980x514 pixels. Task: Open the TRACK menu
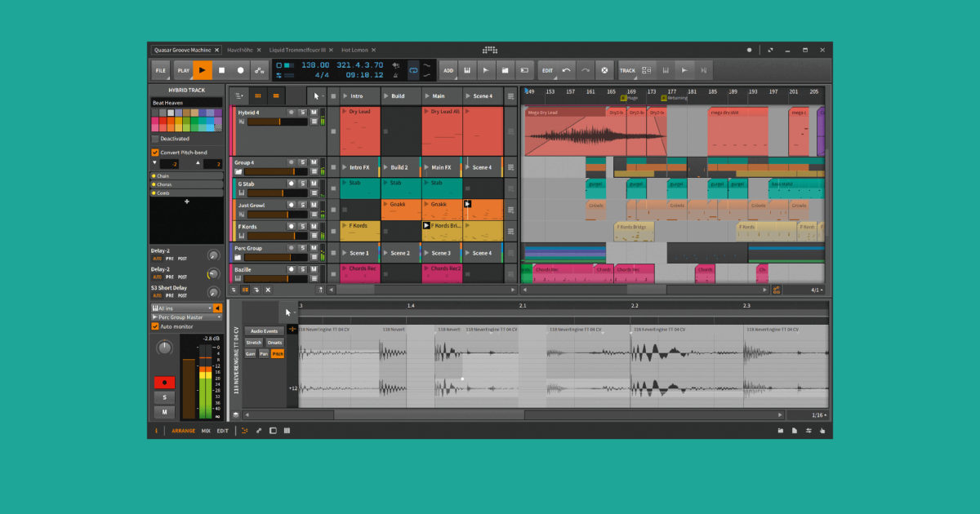(x=627, y=70)
